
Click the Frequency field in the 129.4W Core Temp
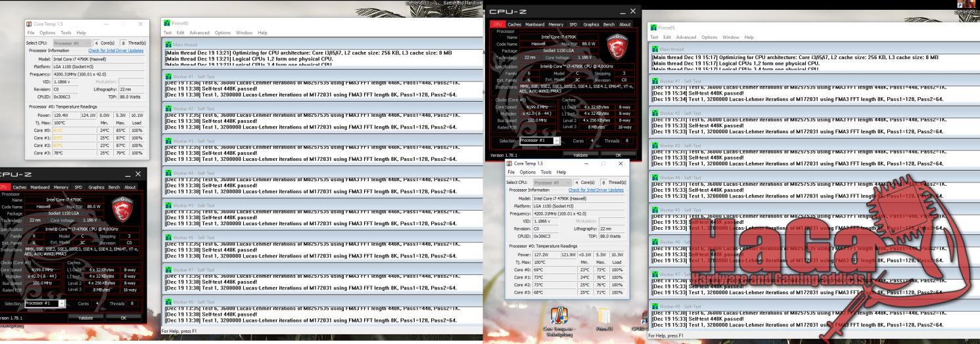pyautogui.click(x=99, y=73)
